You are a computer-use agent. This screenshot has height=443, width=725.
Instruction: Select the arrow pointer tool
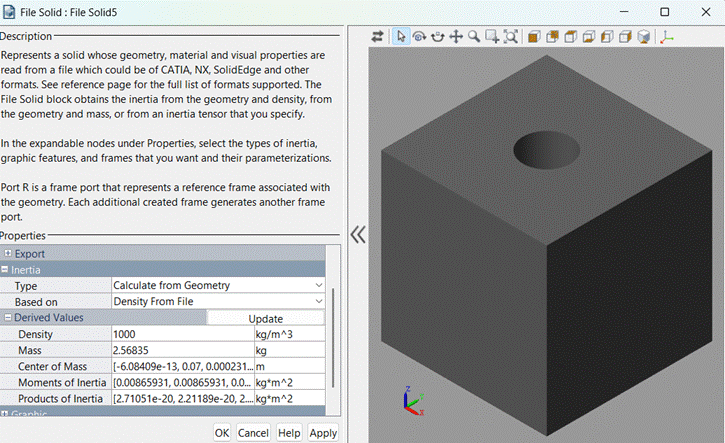click(401, 36)
